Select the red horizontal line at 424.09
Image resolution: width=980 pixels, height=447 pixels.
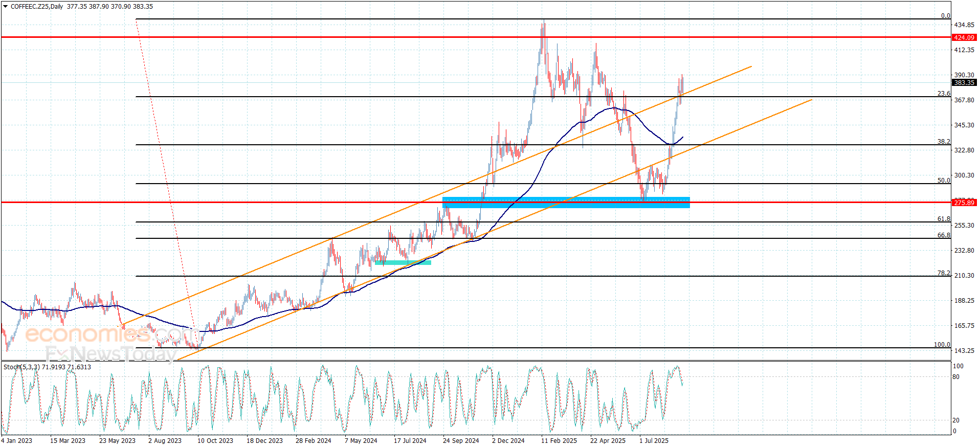point(476,37)
